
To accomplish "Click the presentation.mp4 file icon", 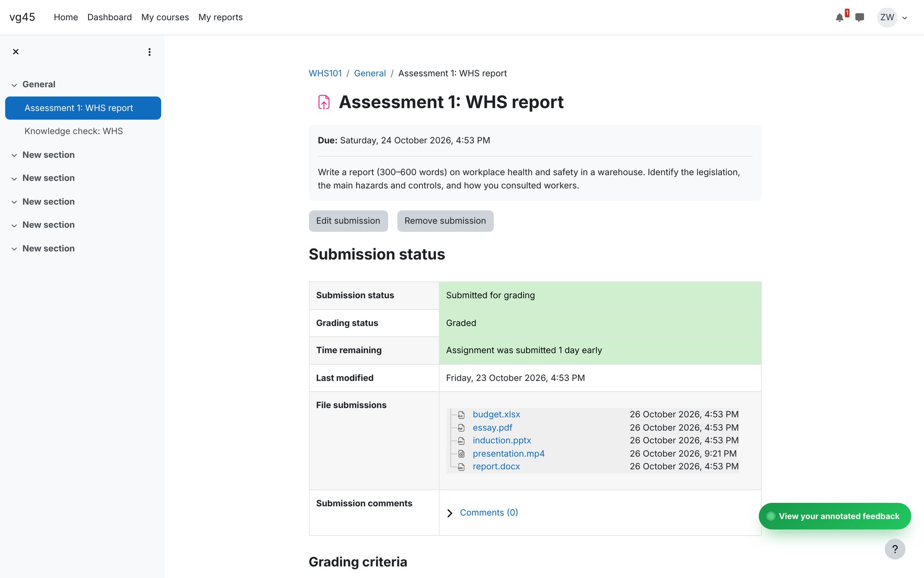I will pos(461,454).
